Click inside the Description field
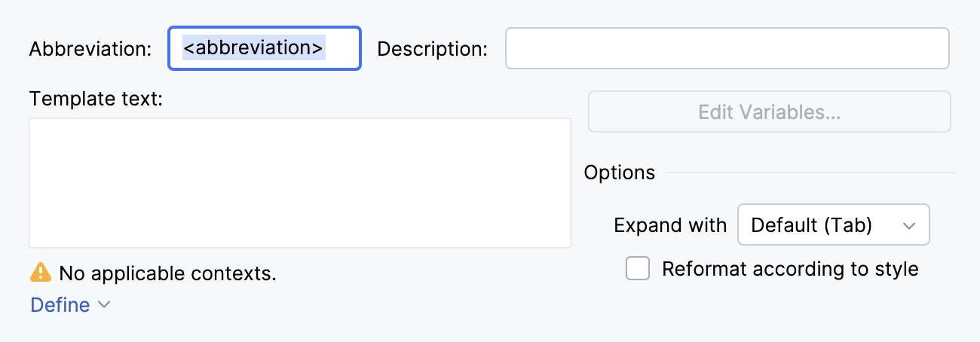The width and height of the screenshot is (980, 342). pos(726,48)
